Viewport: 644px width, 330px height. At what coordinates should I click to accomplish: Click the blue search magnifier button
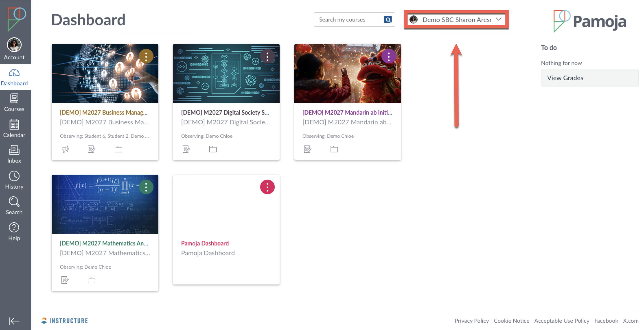(388, 20)
